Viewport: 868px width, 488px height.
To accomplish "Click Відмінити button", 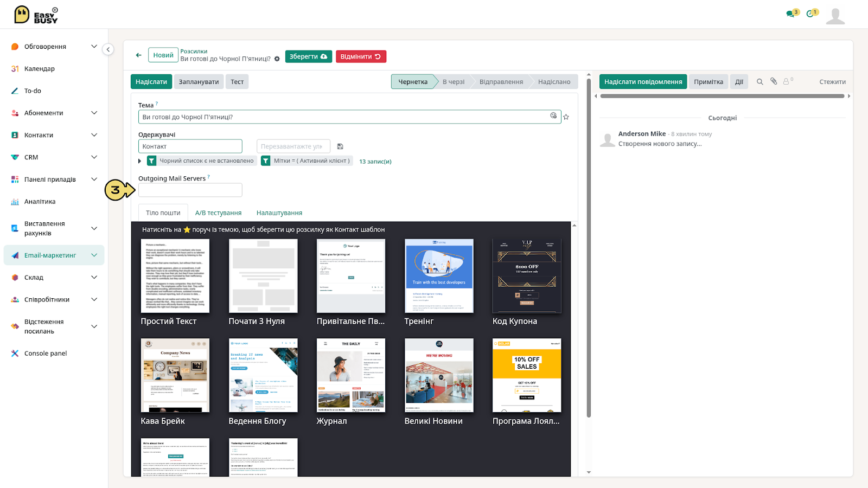I will point(361,56).
